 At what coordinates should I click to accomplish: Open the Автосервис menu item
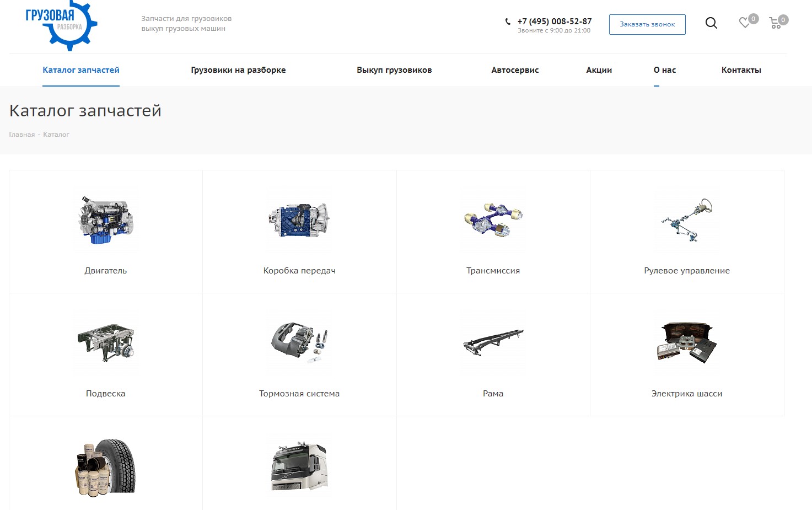click(515, 70)
